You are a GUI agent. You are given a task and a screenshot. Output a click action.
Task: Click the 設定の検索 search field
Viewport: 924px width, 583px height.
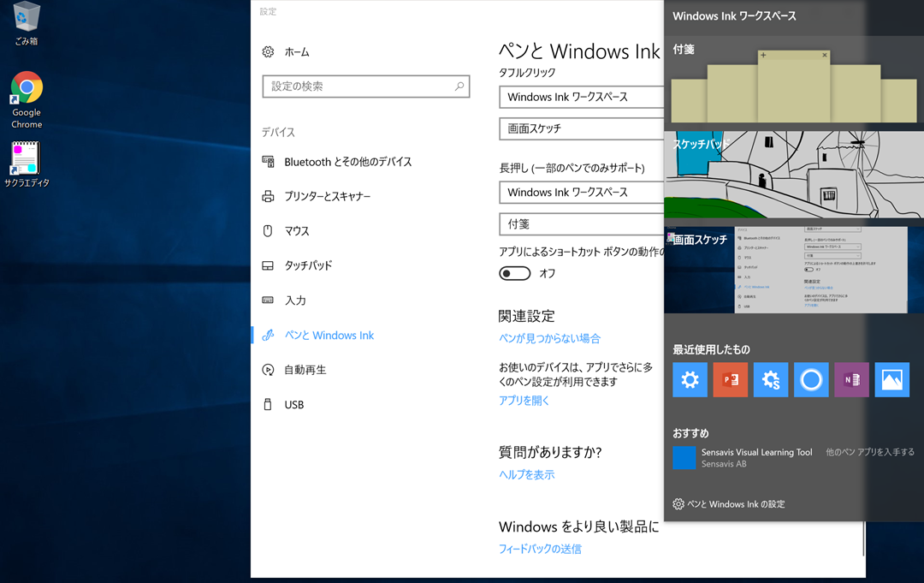pos(366,86)
